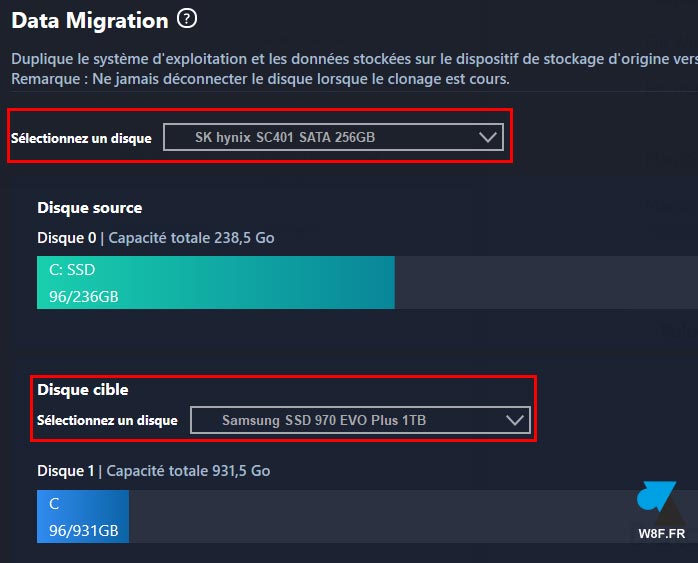The width and height of the screenshot is (698, 563).
Task: Click the source 'Sélectionnez un disque' label
Action: click(81, 138)
